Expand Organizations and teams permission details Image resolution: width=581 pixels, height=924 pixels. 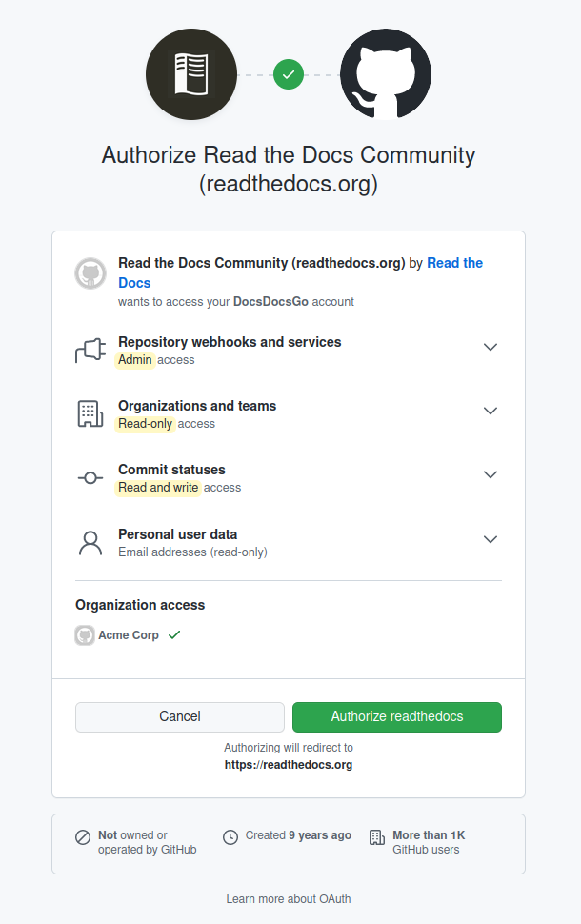point(491,411)
